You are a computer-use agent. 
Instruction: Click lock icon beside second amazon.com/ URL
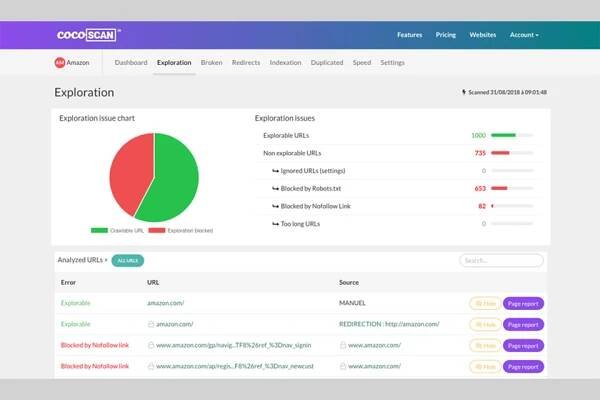151,324
